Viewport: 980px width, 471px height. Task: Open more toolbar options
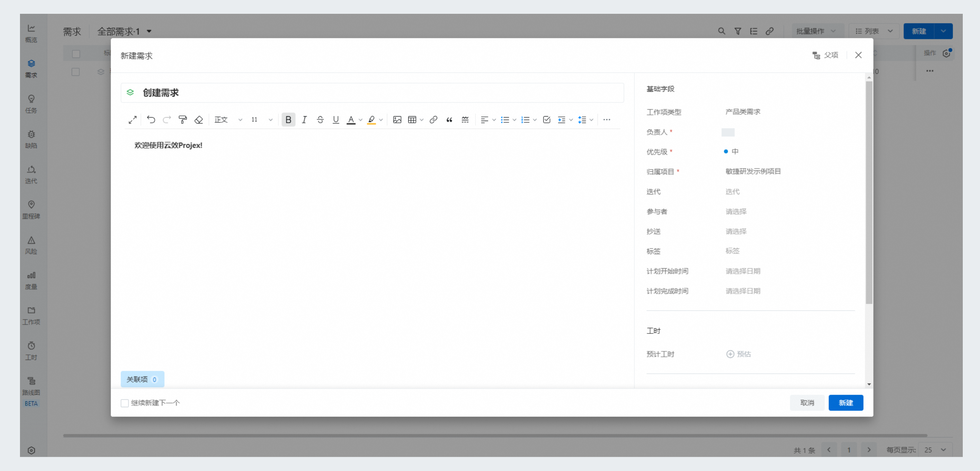(607, 120)
